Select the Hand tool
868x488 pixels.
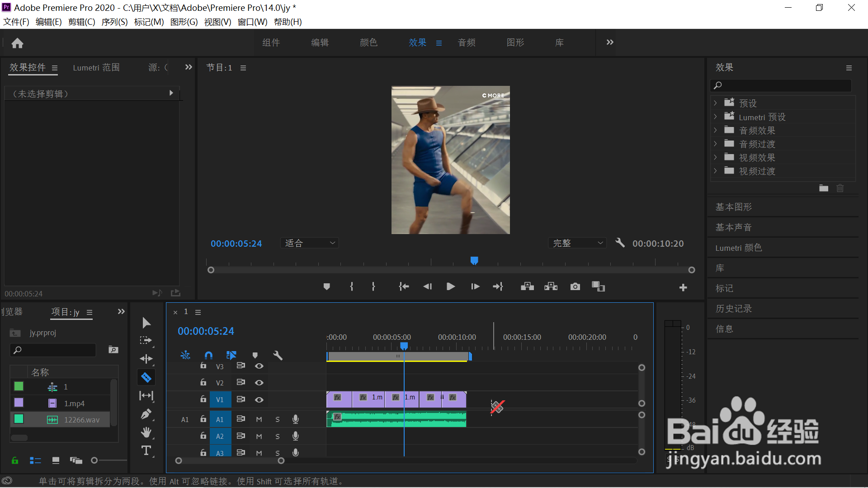point(146,432)
